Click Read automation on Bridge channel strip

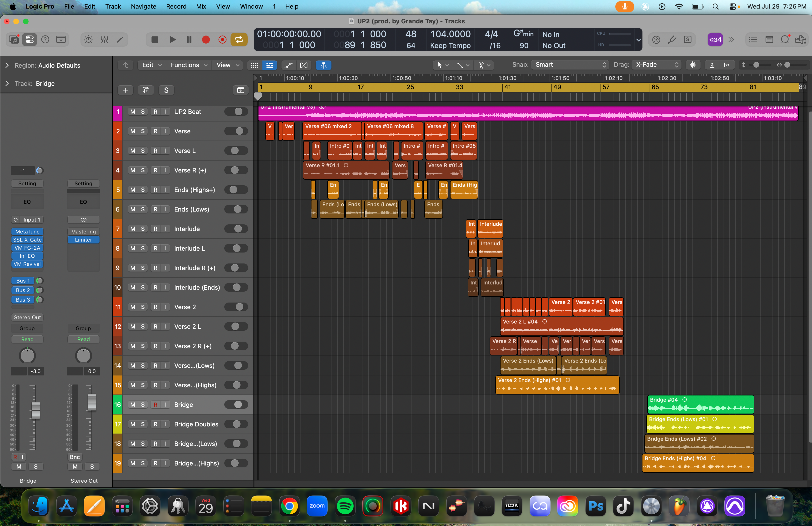(x=27, y=339)
